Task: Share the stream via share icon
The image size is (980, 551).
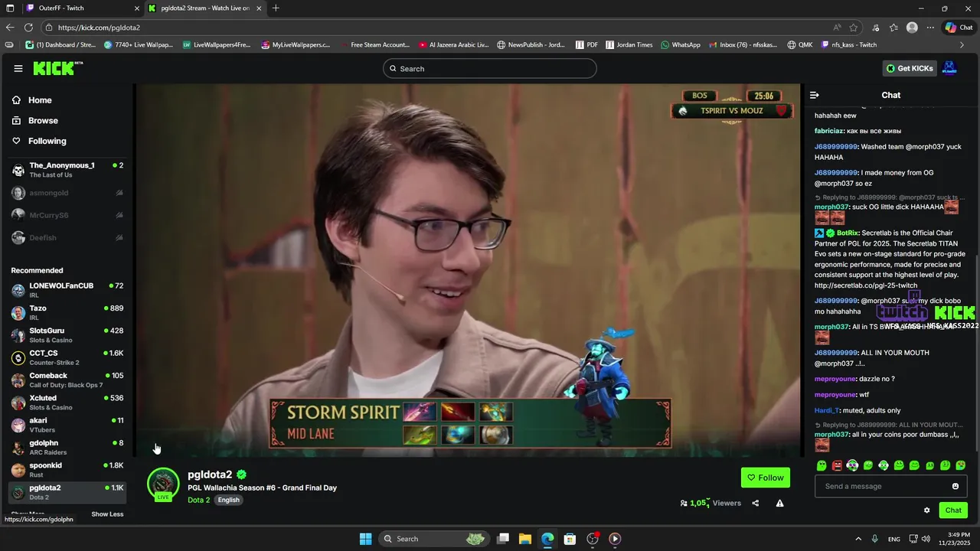Action: [x=756, y=503]
